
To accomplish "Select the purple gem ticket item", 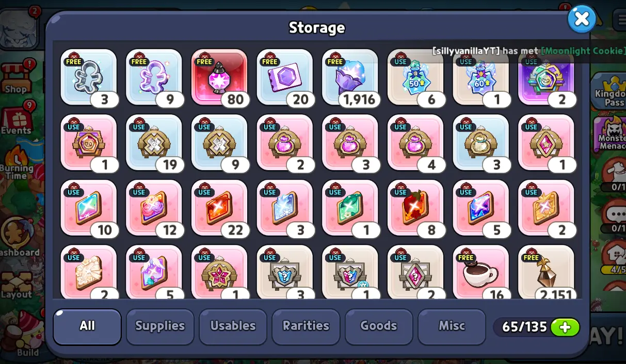I will (284, 77).
